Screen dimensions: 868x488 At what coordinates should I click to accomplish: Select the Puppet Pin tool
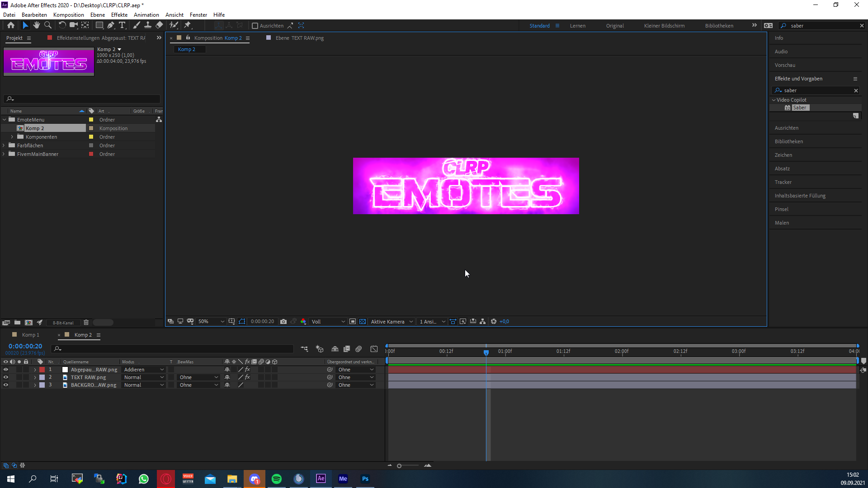[x=188, y=25]
